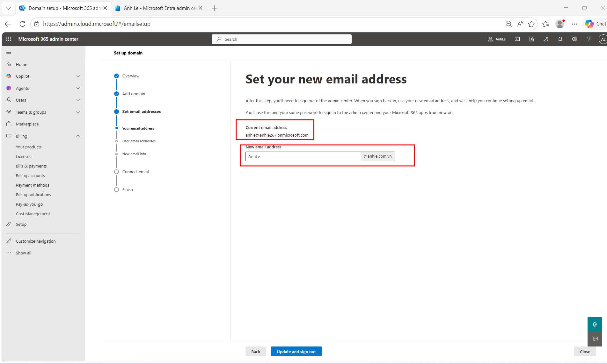The image size is (607, 364).
Task: Click the teal help assistant floating icon
Action: coord(595,325)
